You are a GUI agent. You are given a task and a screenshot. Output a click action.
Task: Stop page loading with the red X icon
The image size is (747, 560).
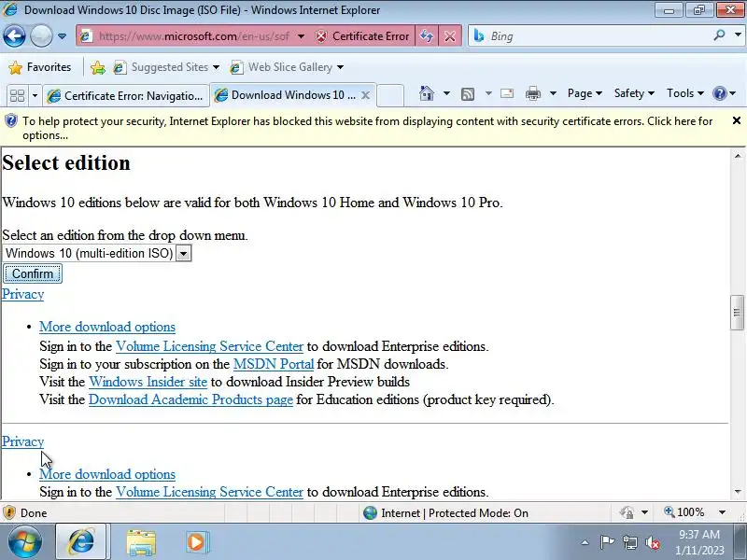pos(450,36)
